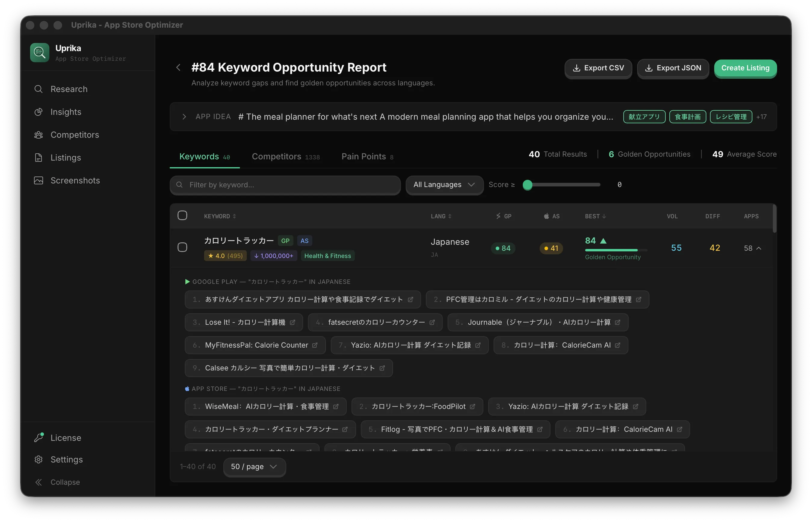
Task: Click the table's vertical scrollbar
Action: (774, 219)
